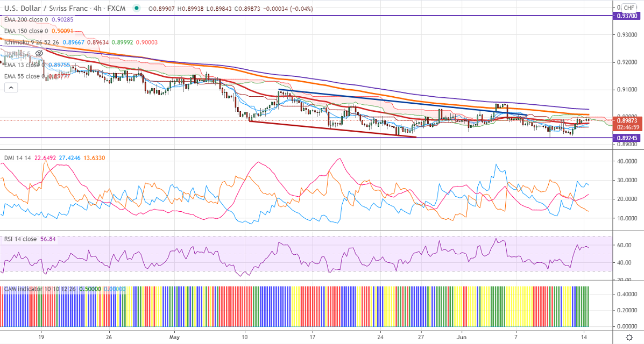Click the 60.00 RSI axis label
644x344 pixels.
coord(624,246)
